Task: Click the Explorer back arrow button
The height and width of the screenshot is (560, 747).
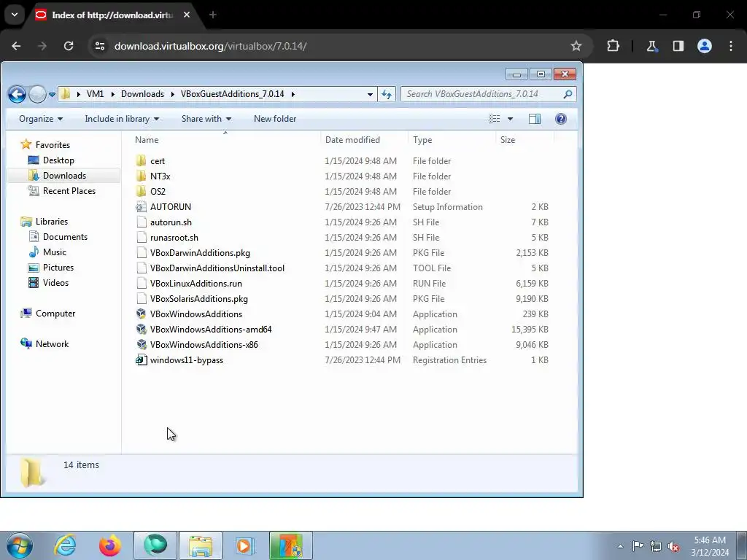Action: tap(17, 94)
